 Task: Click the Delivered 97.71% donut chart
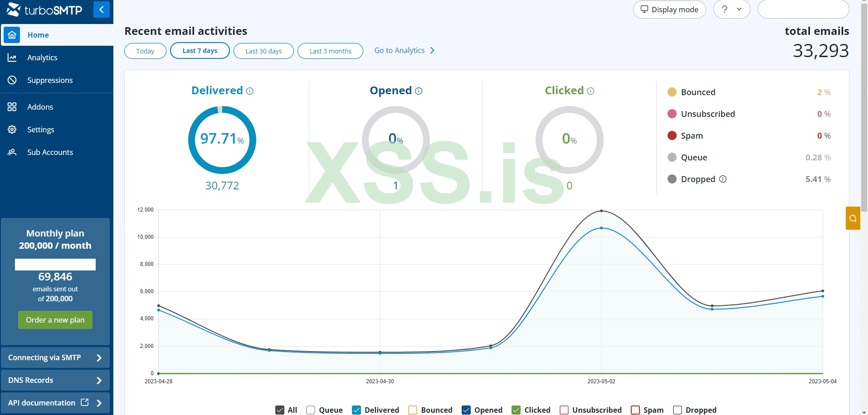(222, 140)
